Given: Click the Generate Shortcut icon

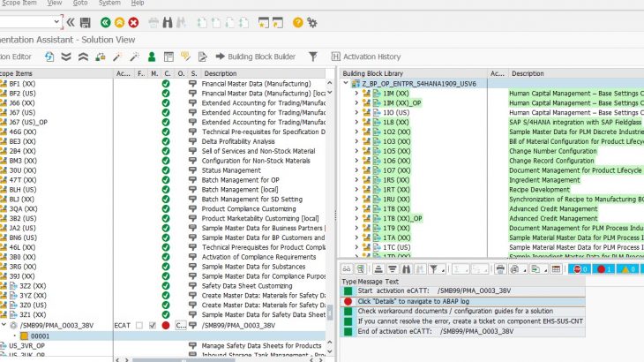Looking at the screenshot, I should [278, 23].
